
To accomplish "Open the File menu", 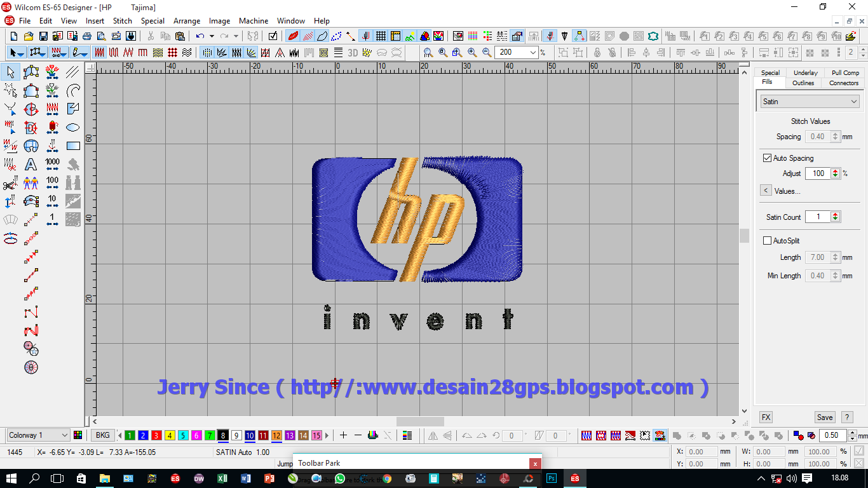I will [x=25, y=20].
